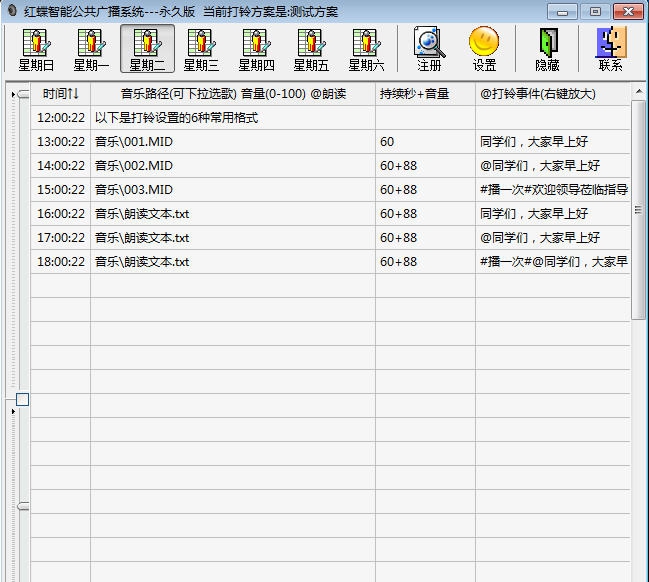Select the 15:00:22 time cell
Viewport: 649px width, 582px height.
tap(61, 190)
